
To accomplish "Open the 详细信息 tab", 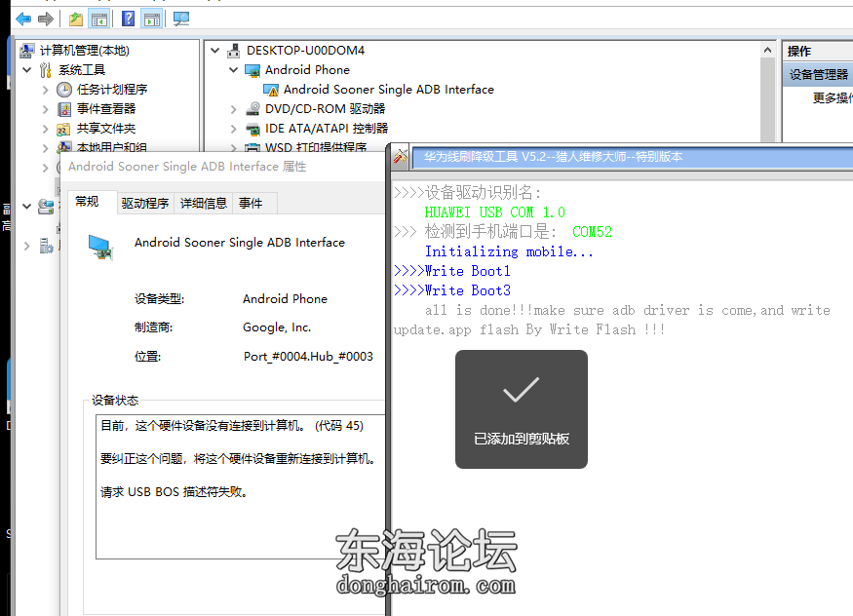I will click(x=203, y=203).
